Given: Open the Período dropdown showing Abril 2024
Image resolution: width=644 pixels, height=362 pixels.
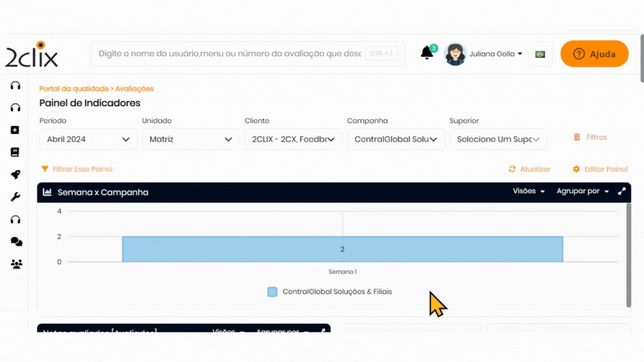Looking at the screenshot, I should (88, 139).
